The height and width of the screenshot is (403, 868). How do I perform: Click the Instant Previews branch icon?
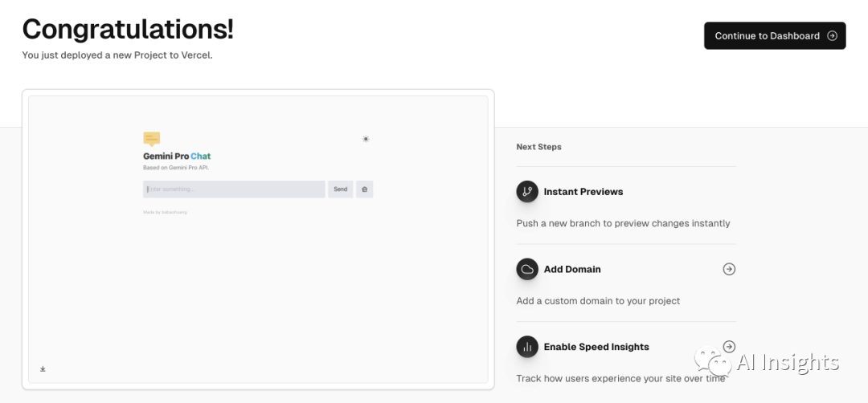click(x=527, y=192)
